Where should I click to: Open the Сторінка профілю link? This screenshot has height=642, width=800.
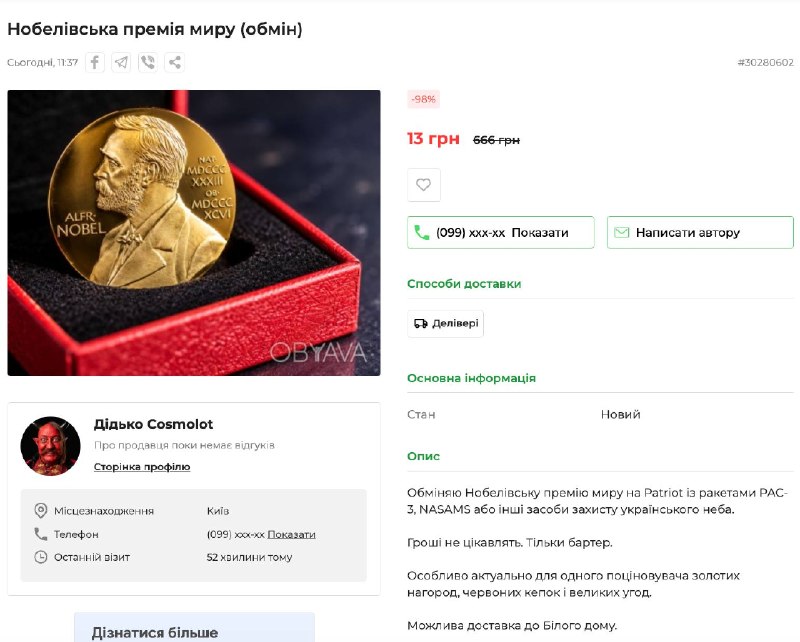142,466
